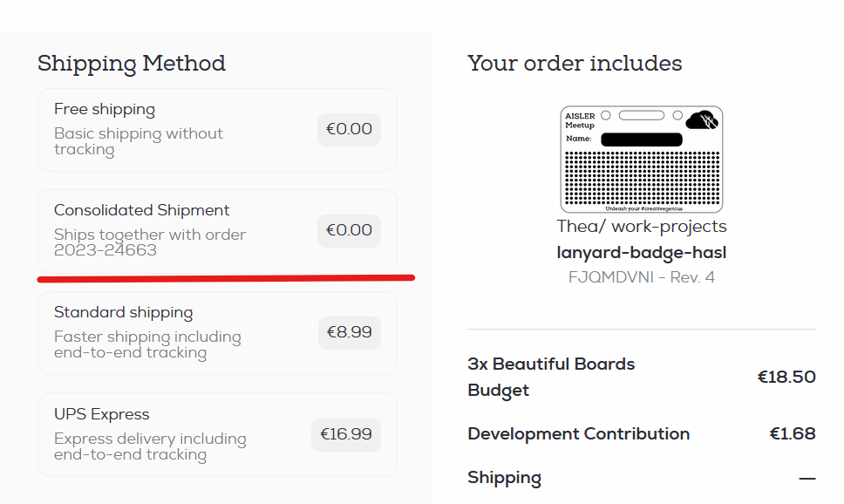Click the lanyard-badge-hasl project name
844x504 pixels.
point(641,253)
